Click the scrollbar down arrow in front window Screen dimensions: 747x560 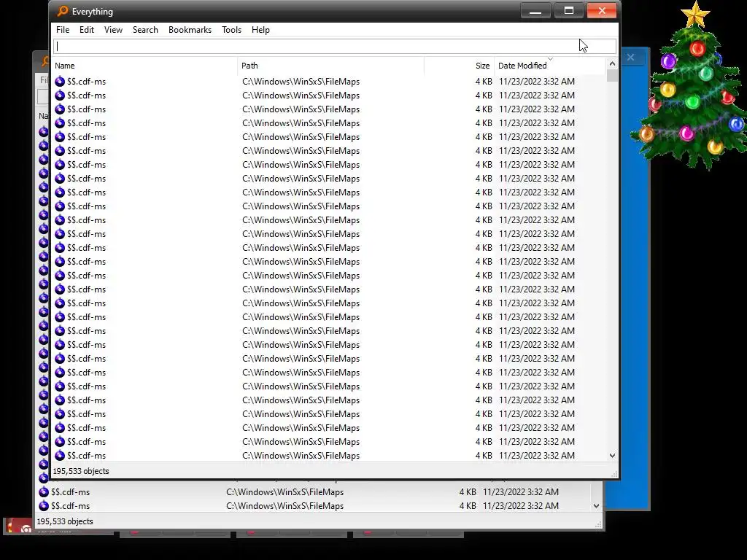612,456
